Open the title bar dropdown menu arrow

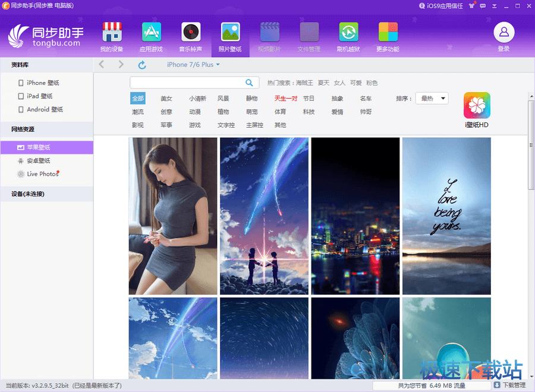[x=495, y=5]
